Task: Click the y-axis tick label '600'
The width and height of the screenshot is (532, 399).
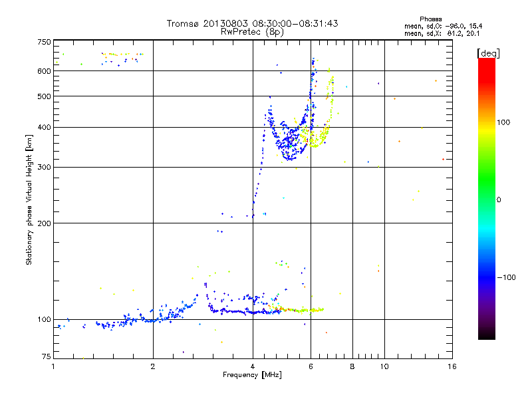Action: 44,71
